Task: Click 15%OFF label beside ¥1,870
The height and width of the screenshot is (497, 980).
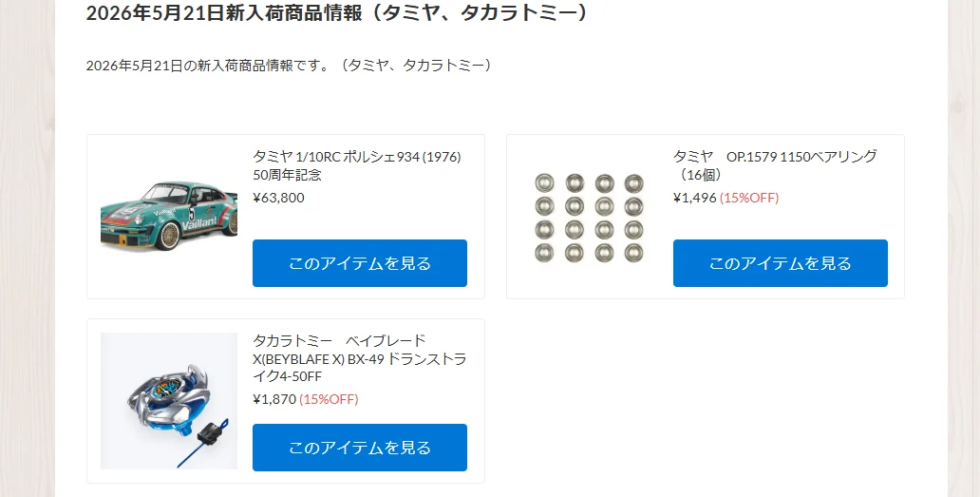Action: pos(329,399)
